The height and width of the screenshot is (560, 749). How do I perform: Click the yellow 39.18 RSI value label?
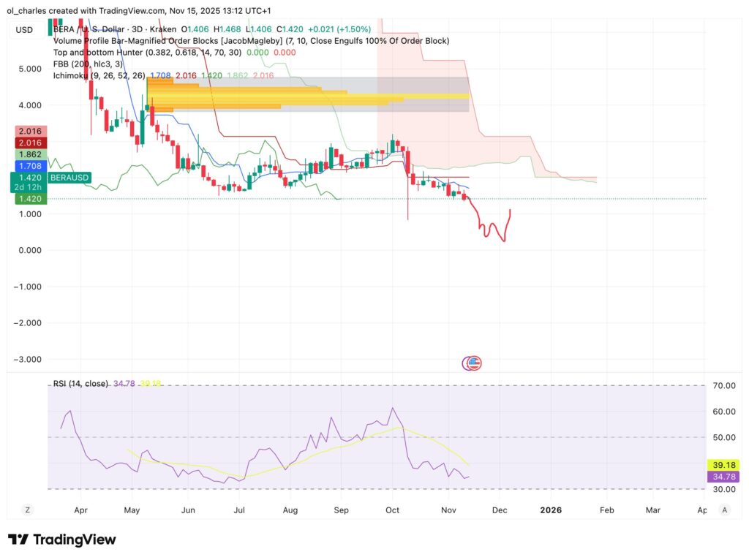point(723,464)
